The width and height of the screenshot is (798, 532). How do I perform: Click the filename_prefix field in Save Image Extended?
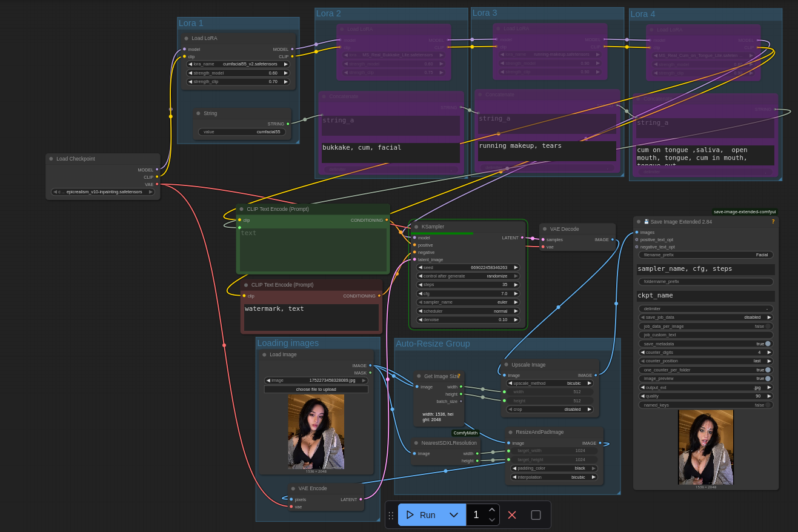[x=706, y=255]
